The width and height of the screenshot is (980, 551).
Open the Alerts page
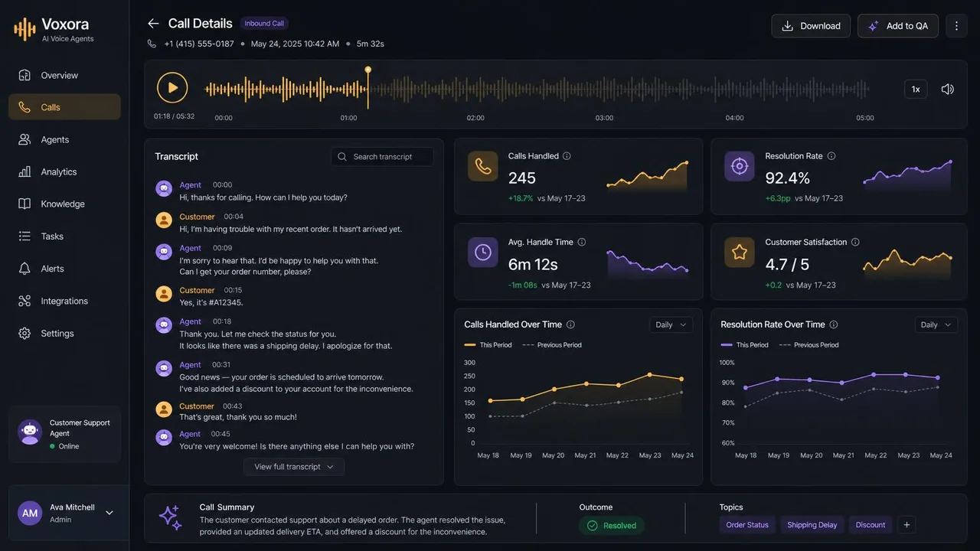[x=64, y=269]
